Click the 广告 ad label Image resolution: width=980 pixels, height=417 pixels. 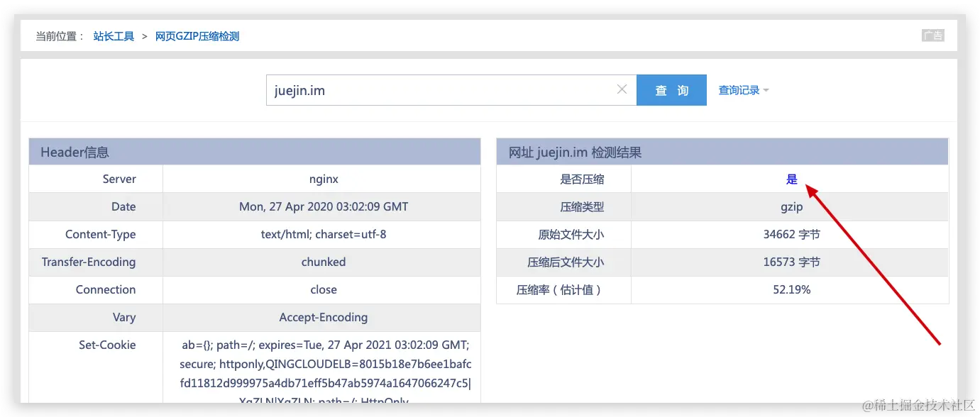point(933,35)
